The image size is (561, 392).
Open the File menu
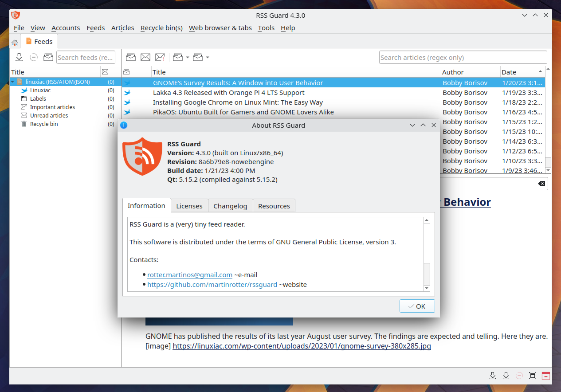pyautogui.click(x=19, y=28)
